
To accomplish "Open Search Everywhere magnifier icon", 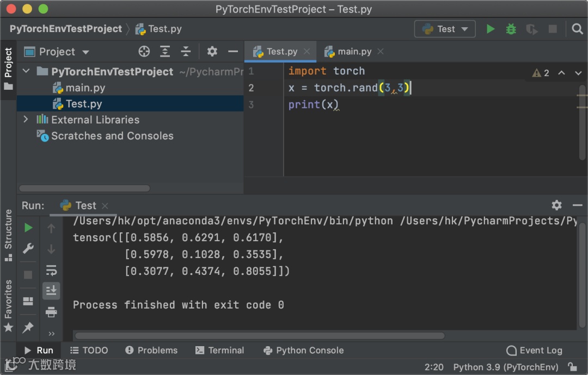I will point(578,29).
